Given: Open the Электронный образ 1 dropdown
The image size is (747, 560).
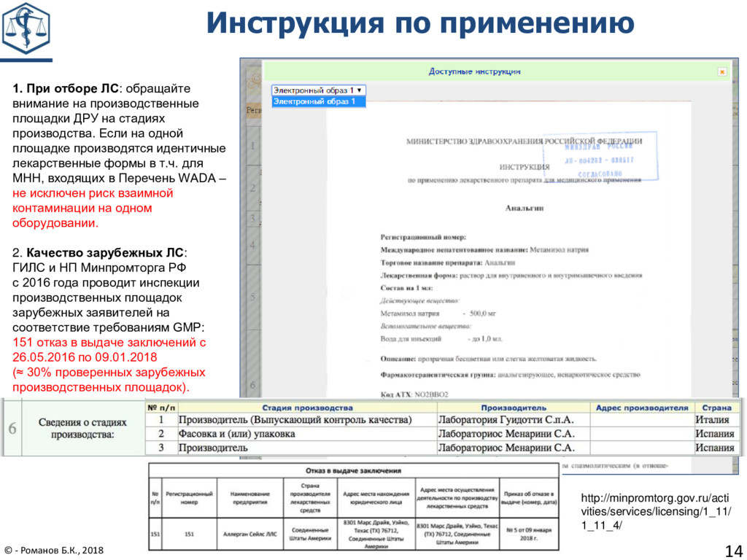Looking at the screenshot, I should click(x=318, y=90).
